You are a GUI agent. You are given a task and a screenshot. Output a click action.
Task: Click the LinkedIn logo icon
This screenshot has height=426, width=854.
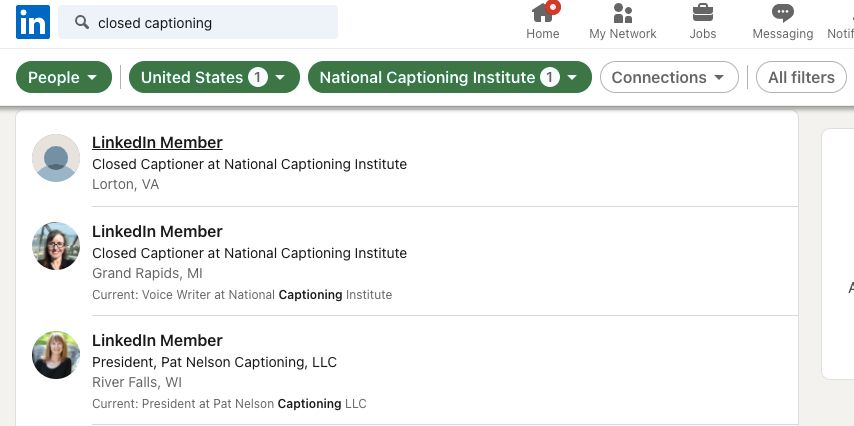[x=32, y=22]
